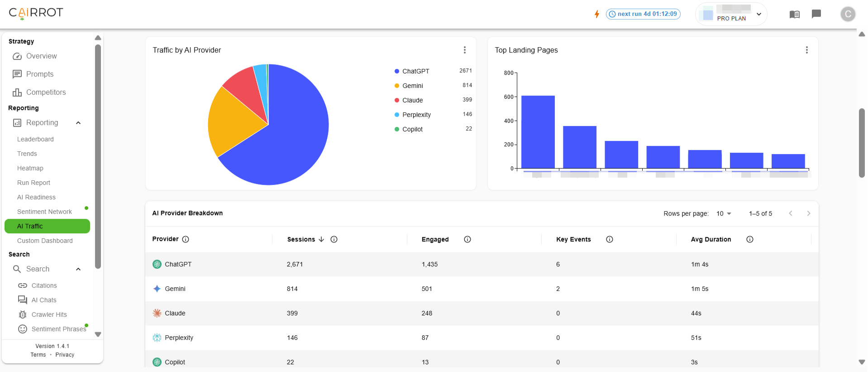This screenshot has height=372, width=868.
Task: Go to AI Readiness
Action: click(36, 197)
